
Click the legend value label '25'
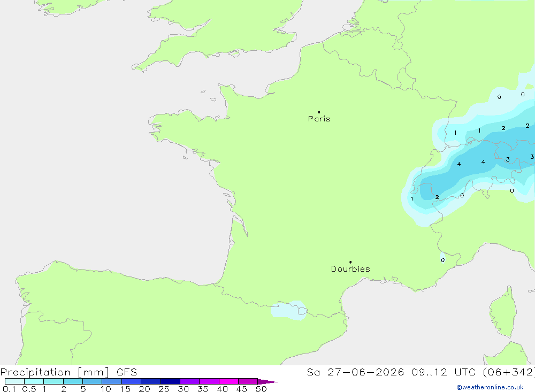coord(164,389)
